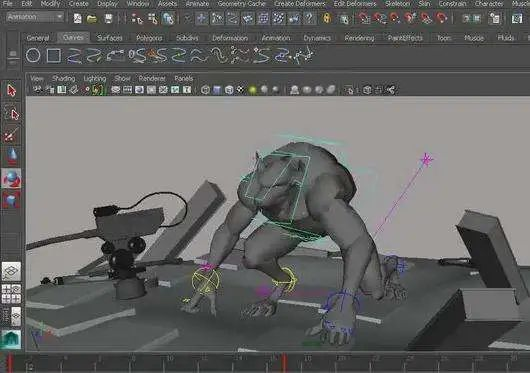Open a scene using folder icon
This screenshot has width=530, height=373.
click(92, 18)
